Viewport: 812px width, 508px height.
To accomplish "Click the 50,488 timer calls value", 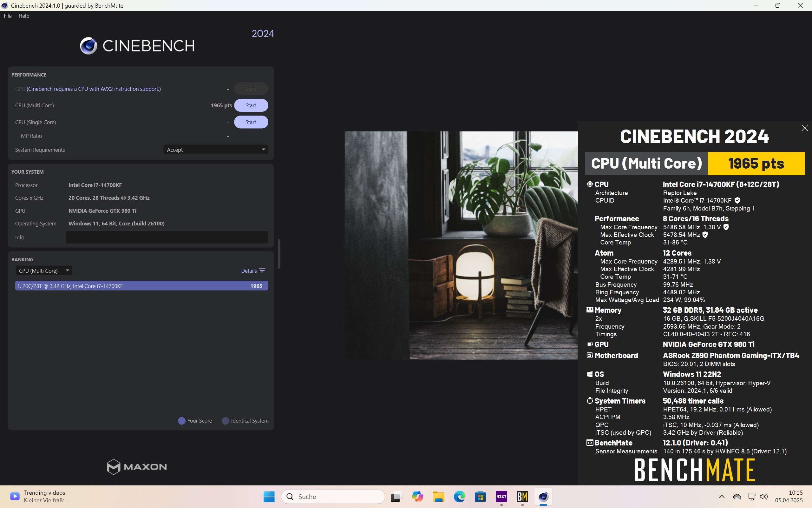I will (x=693, y=401).
